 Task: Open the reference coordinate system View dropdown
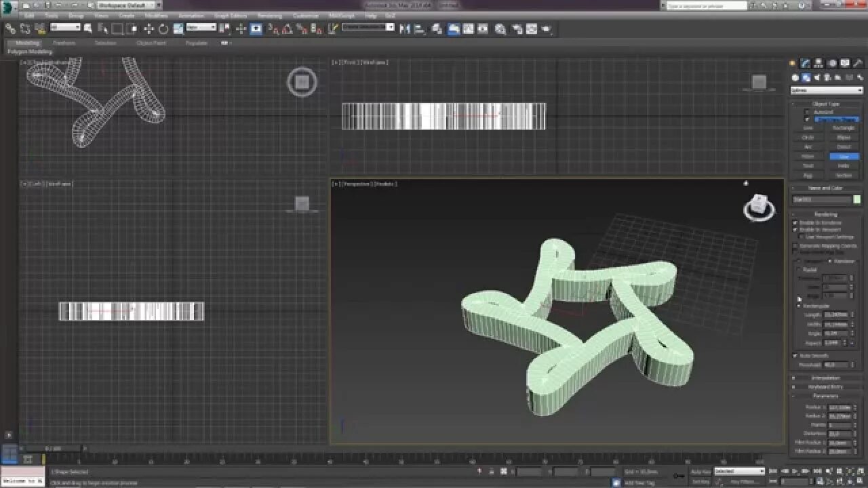point(201,28)
